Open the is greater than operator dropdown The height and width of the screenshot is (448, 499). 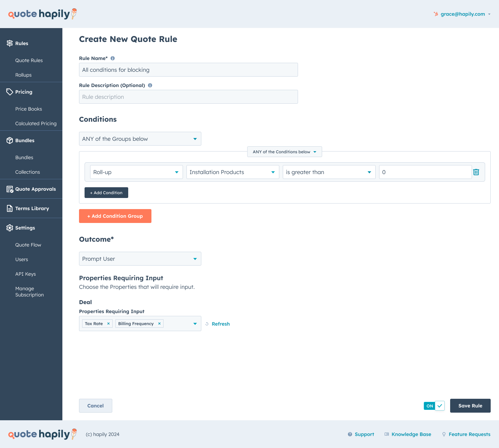click(x=329, y=172)
